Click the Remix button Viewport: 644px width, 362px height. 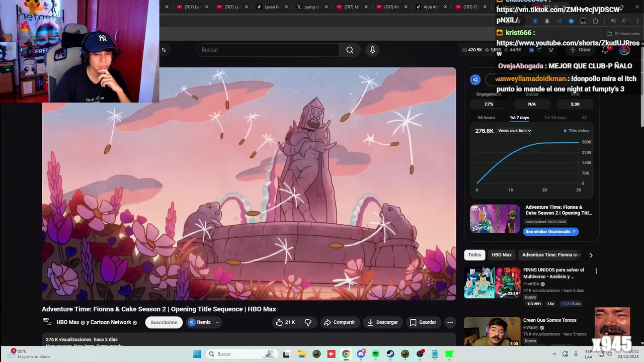coord(199,322)
